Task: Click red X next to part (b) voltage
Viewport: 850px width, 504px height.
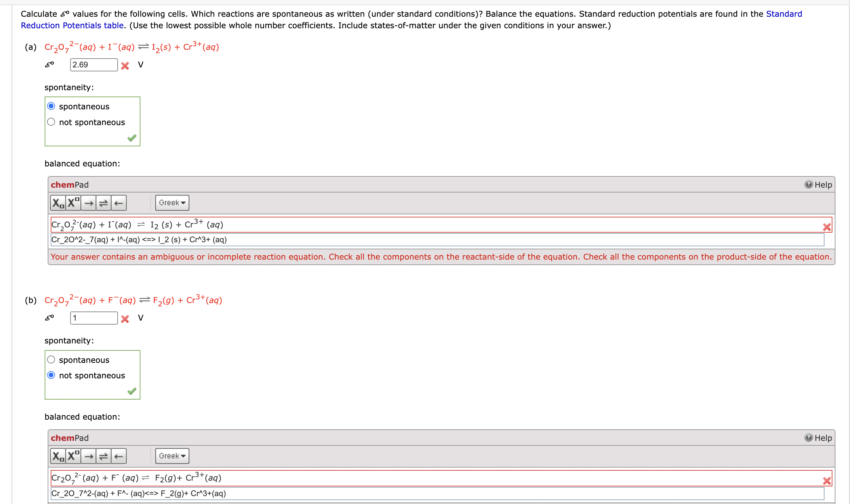Action: [125, 319]
